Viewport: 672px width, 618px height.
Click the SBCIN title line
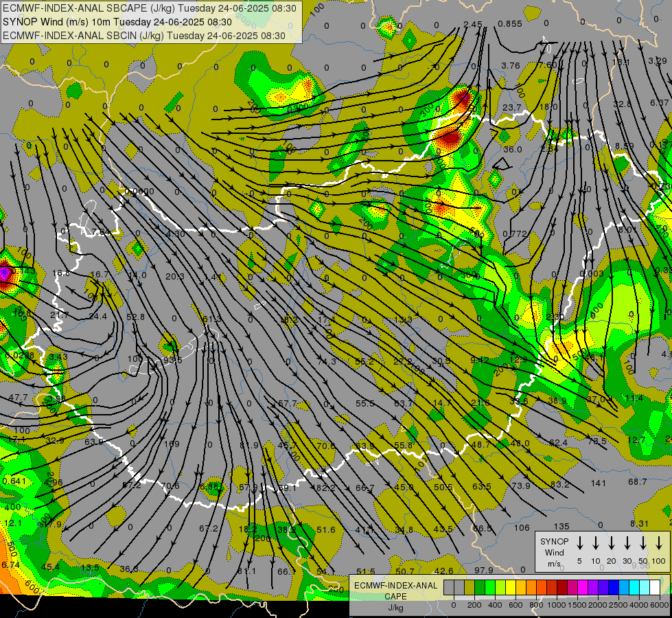tap(144, 36)
